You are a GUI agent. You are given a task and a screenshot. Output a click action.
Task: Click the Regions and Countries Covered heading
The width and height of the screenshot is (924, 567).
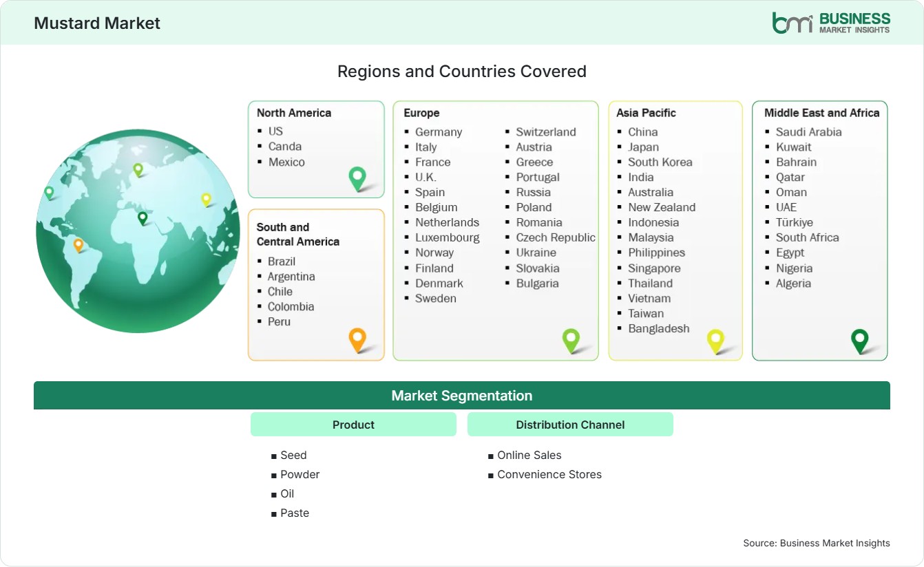[462, 71]
